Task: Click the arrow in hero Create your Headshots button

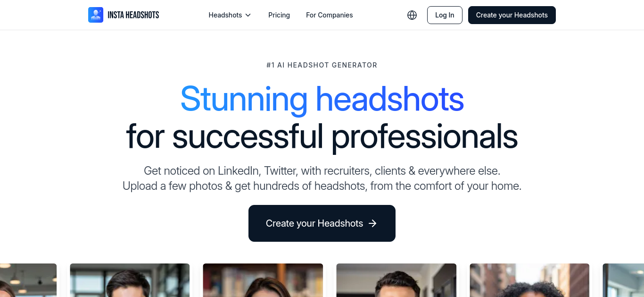Action: 372,223
